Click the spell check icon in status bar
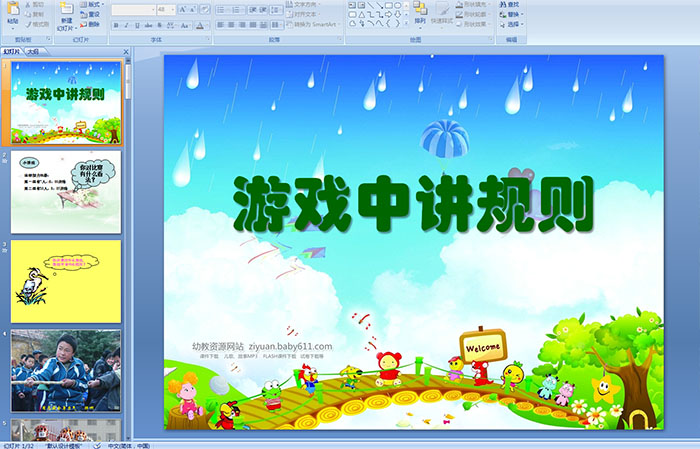Image resolution: width=700 pixels, height=449 pixels. pyautogui.click(x=97, y=445)
